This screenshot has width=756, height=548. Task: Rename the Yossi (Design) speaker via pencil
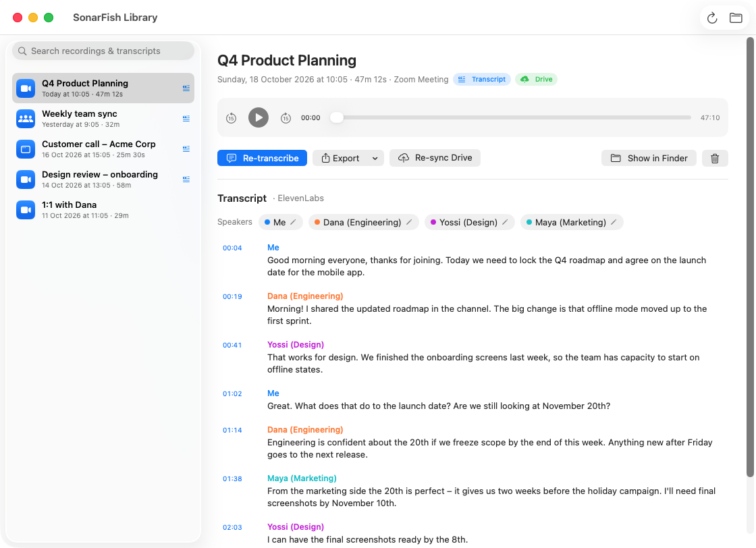tap(506, 222)
